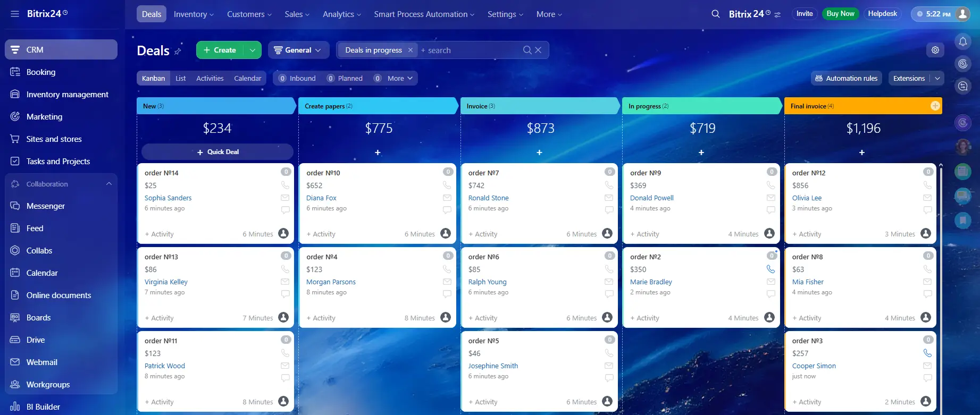This screenshot has height=415, width=980.
Task: Click the hamburger menu icon beside Bitrix24
Action: tap(15, 14)
